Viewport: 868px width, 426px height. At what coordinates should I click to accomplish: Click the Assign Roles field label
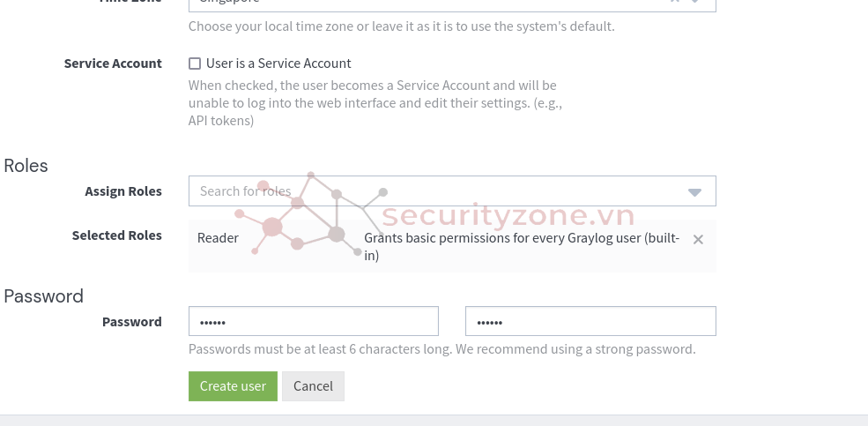[123, 191]
